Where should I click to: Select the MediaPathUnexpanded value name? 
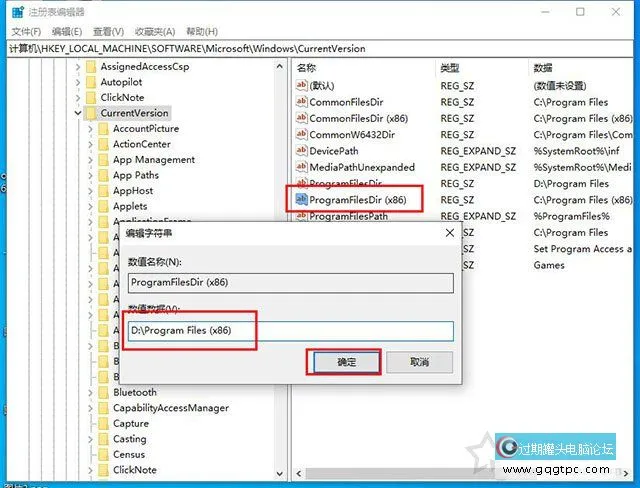[x=362, y=167]
